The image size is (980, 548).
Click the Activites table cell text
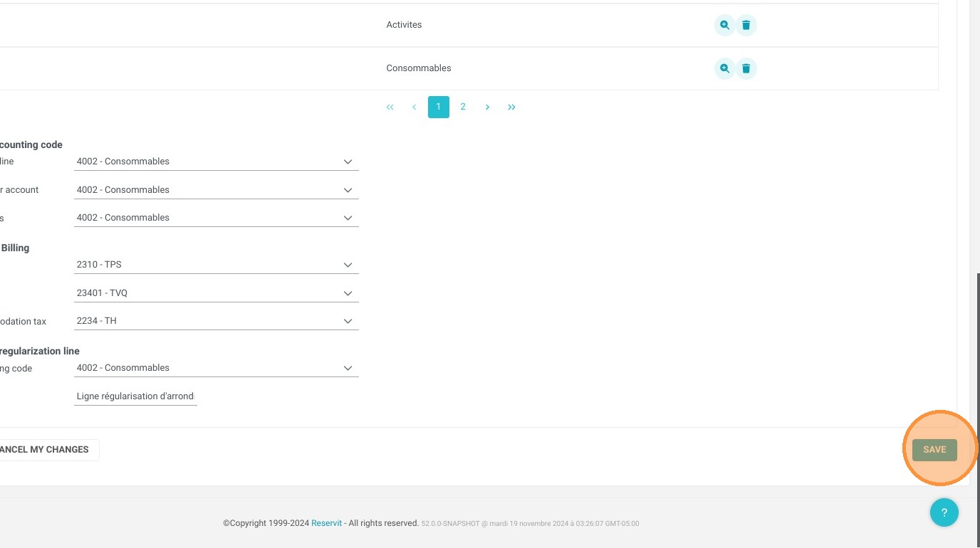pos(404,25)
